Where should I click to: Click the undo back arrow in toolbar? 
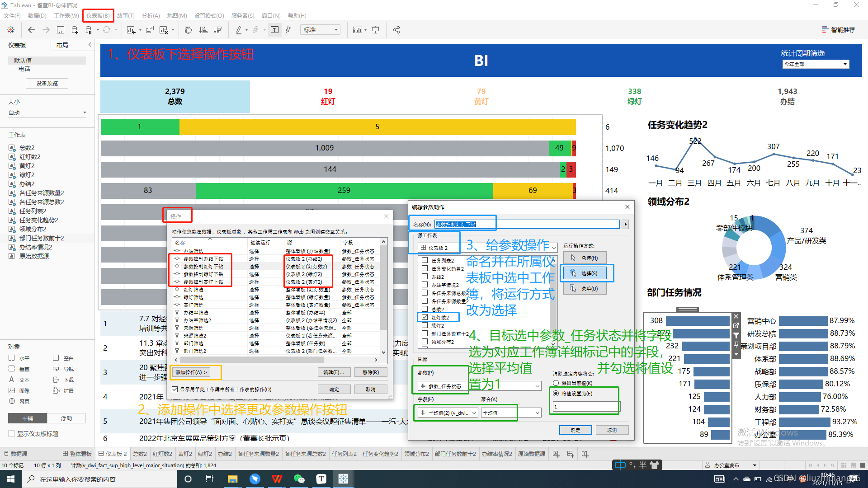click(31, 30)
